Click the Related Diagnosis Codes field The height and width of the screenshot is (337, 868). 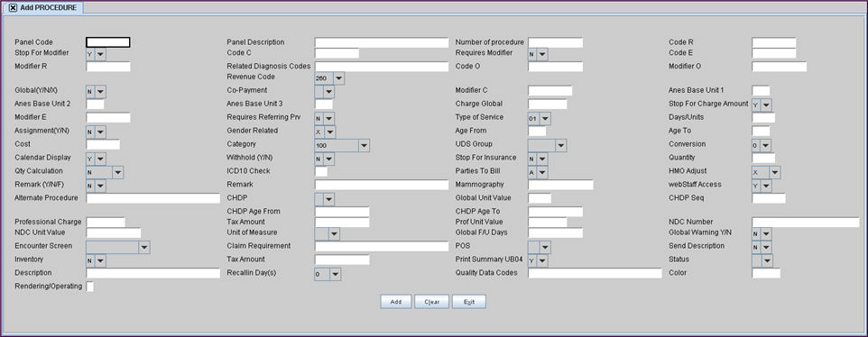382,67
